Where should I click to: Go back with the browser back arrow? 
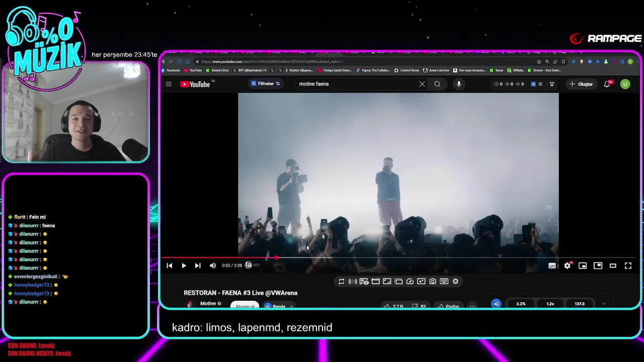[x=163, y=61]
